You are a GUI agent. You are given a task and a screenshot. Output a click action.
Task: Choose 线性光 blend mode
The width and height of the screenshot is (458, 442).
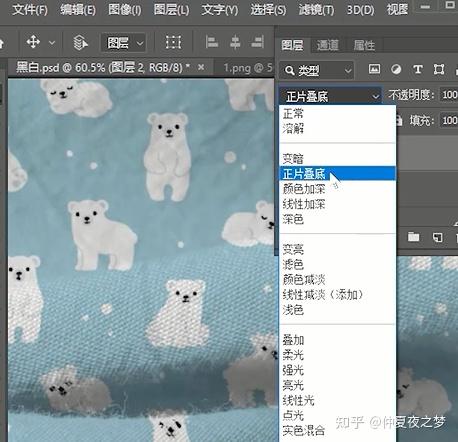(x=337, y=400)
